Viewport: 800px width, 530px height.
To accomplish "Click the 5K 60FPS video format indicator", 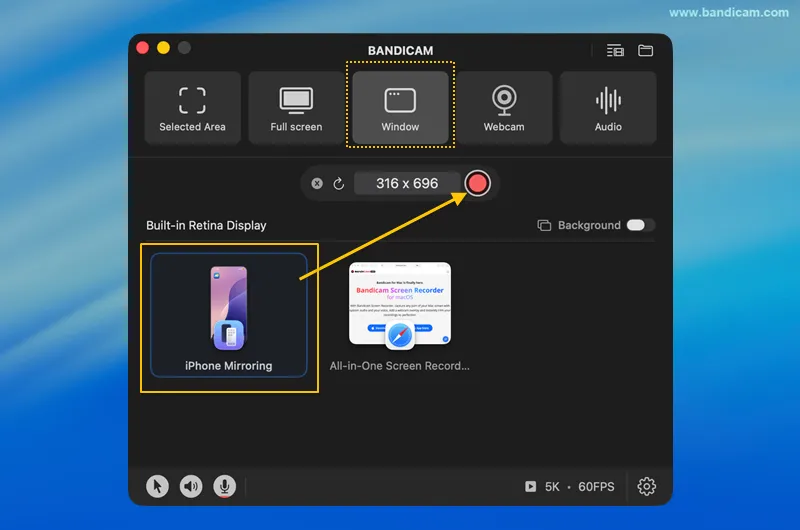I will pos(570,487).
